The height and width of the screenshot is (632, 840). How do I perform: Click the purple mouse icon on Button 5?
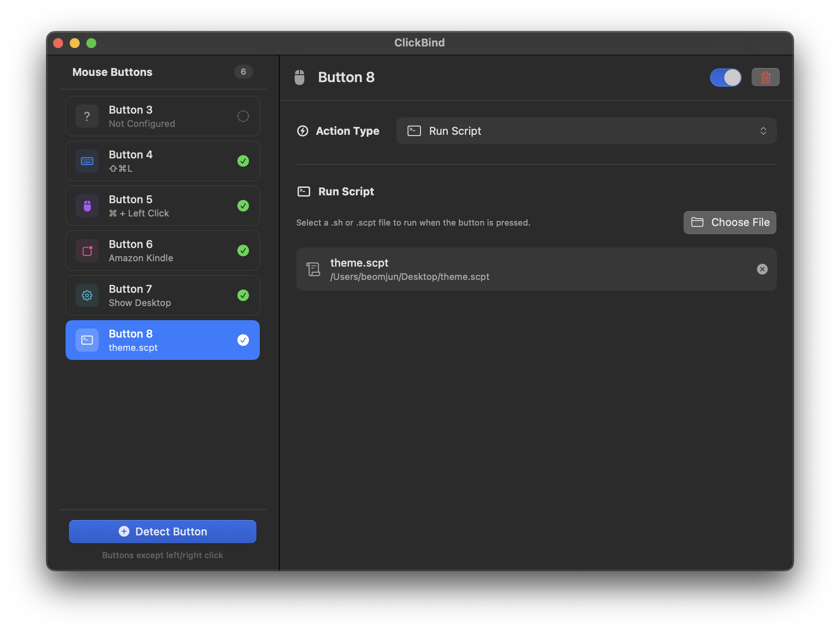87,206
